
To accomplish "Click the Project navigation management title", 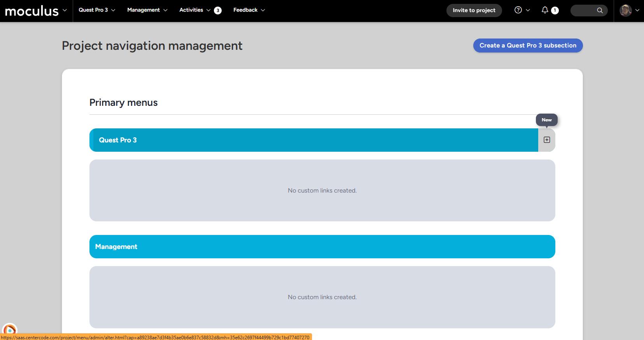I will (x=152, y=46).
